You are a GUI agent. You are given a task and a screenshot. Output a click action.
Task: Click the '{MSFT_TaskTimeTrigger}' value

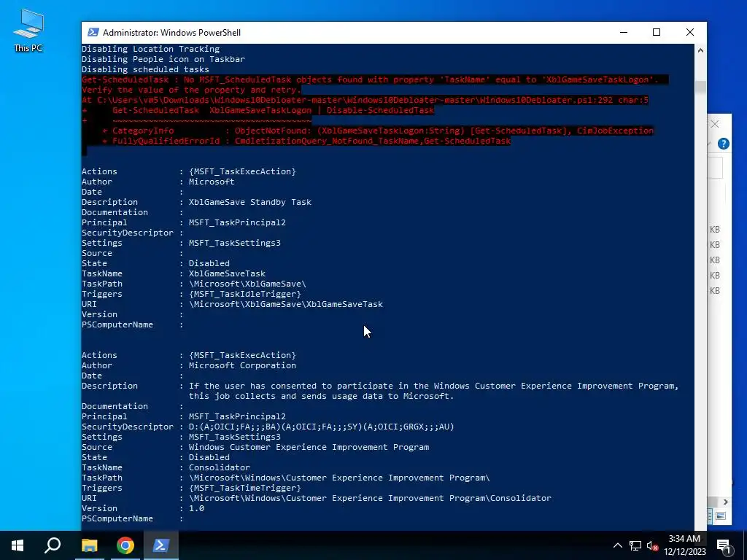(x=245, y=488)
